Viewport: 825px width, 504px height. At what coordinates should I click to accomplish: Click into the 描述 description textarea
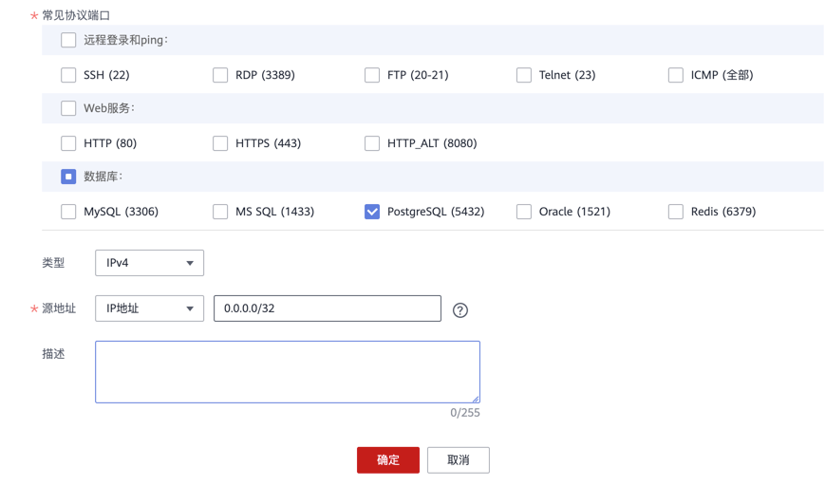(x=287, y=372)
